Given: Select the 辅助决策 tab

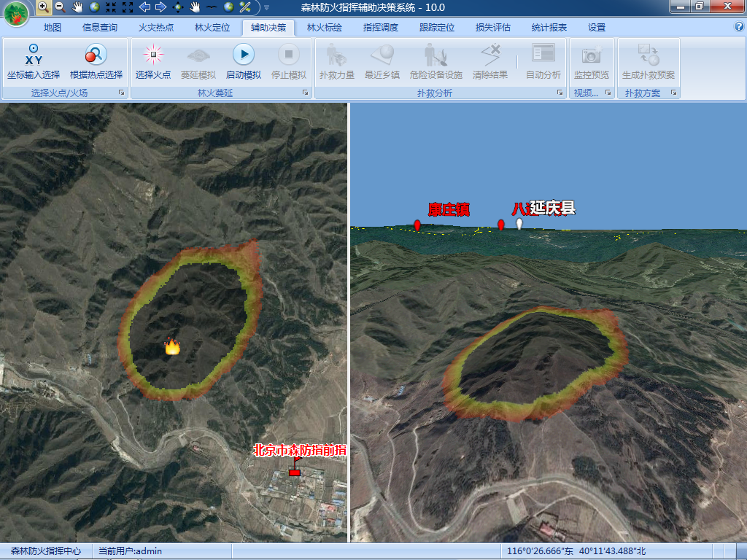Looking at the screenshot, I should [268, 28].
